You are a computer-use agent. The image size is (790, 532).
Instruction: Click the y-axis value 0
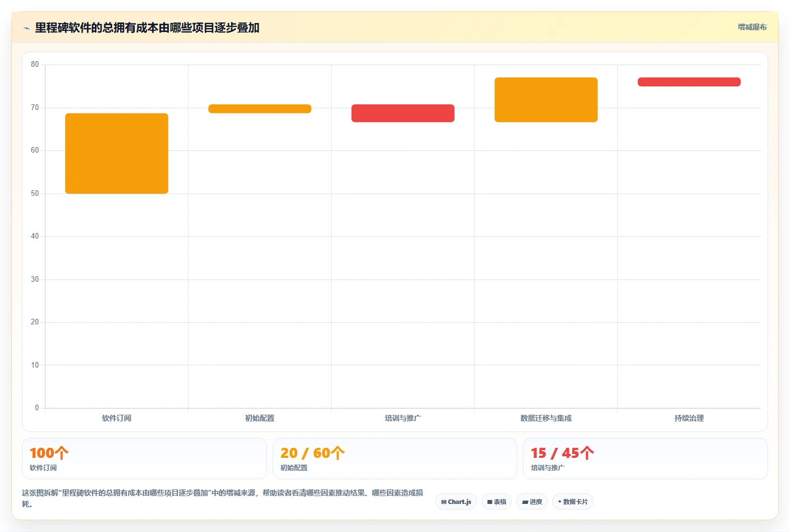tap(37, 408)
